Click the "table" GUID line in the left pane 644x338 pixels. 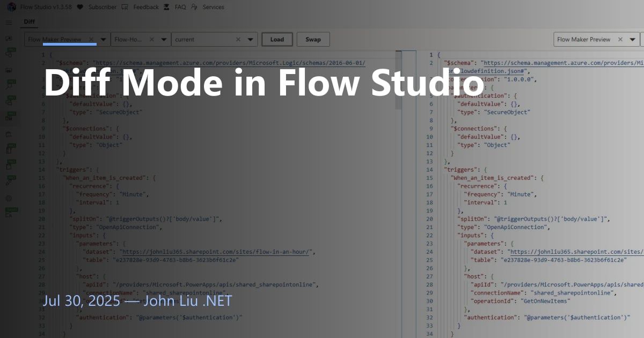[160, 260]
